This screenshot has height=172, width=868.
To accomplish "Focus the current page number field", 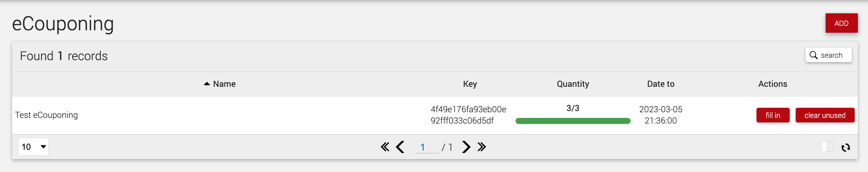I will 427,147.
